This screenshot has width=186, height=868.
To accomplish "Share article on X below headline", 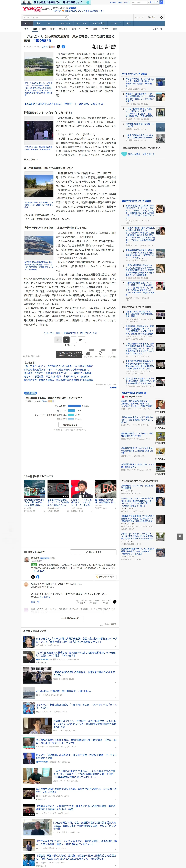I will [x=59, y=47].
